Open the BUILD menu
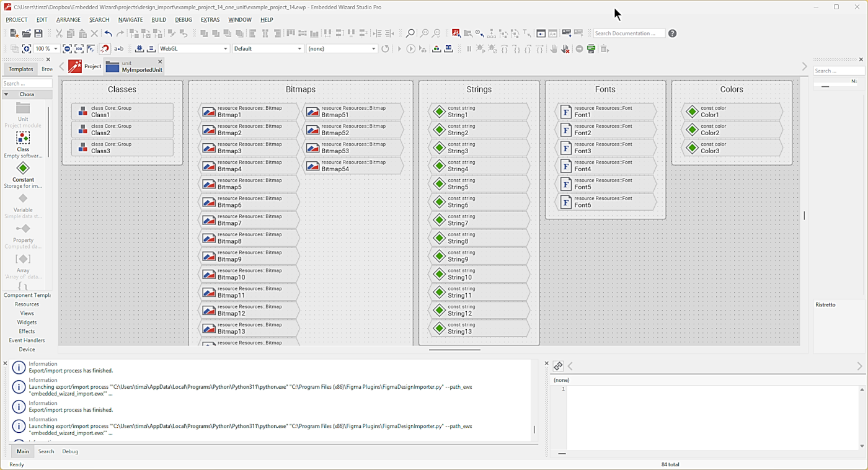The height and width of the screenshot is (470, 868). [159, 20]
